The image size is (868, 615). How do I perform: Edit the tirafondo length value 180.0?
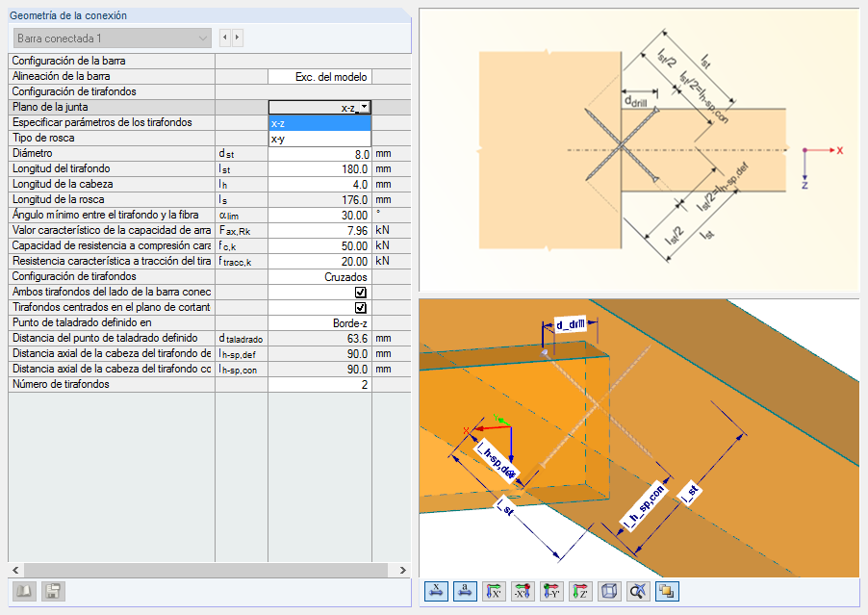pos(319,169)
